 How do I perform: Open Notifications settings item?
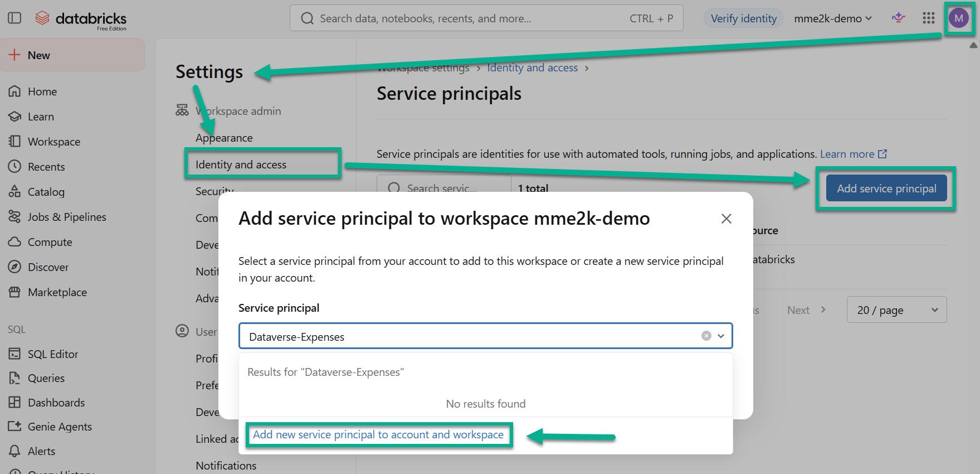click(x=226, y=466)
